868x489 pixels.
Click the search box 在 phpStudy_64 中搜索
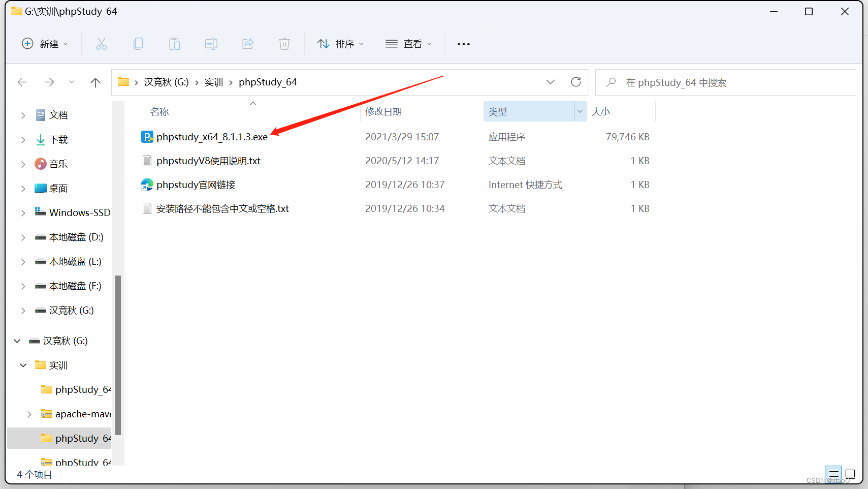click(725, 82)
